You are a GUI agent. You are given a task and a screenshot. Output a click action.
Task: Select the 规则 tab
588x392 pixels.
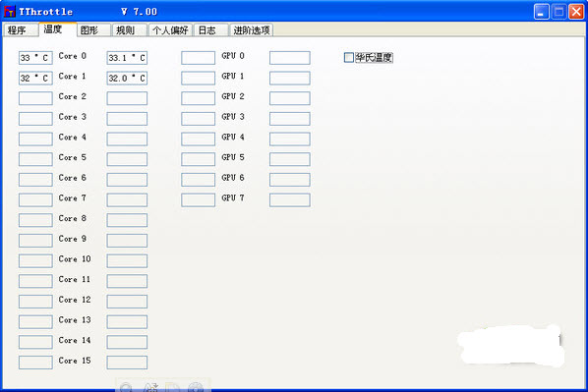click(130, 30)
